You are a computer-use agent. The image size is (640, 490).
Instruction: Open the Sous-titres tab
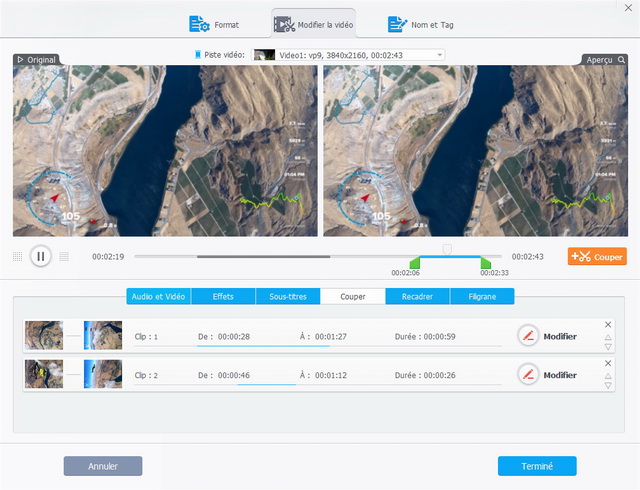pos(288,296)
